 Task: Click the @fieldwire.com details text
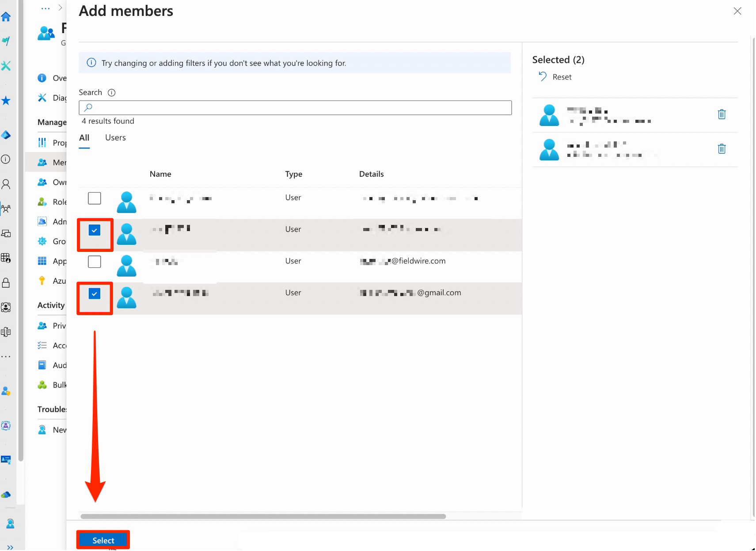pos(418,261)
